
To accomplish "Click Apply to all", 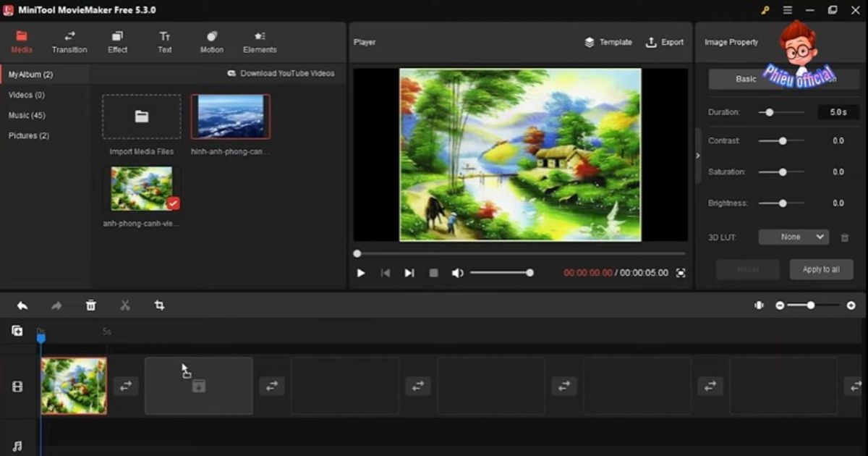I will click(820, 269).
